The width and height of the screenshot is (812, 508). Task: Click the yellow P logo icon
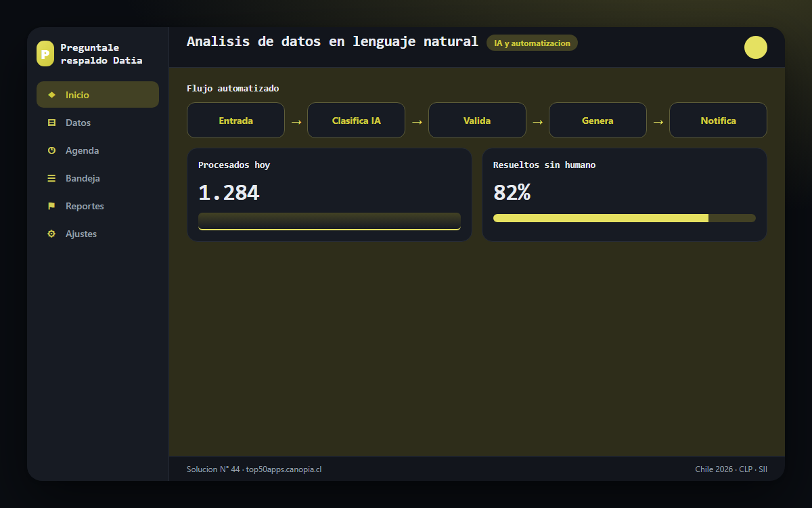pyautogui.click(x=45, y=54)
